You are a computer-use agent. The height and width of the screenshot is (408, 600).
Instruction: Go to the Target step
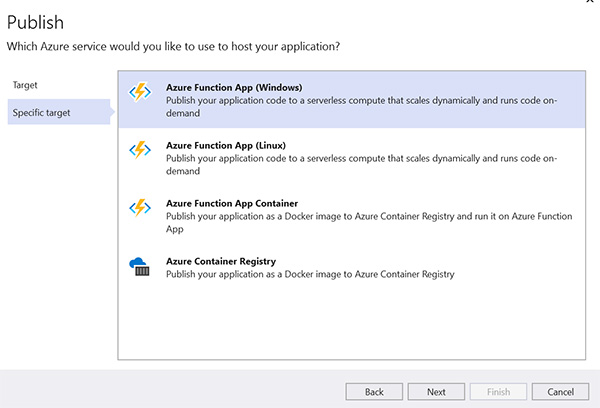tap(25, 85)
